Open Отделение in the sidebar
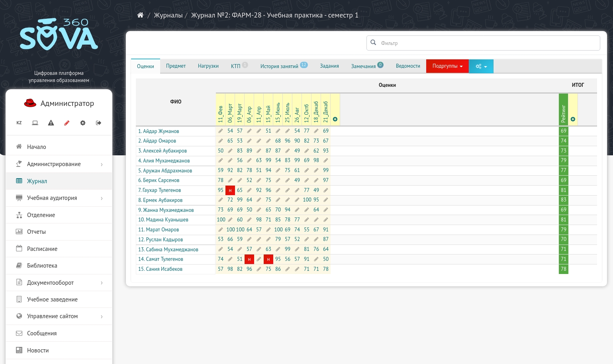 point(59,215)
